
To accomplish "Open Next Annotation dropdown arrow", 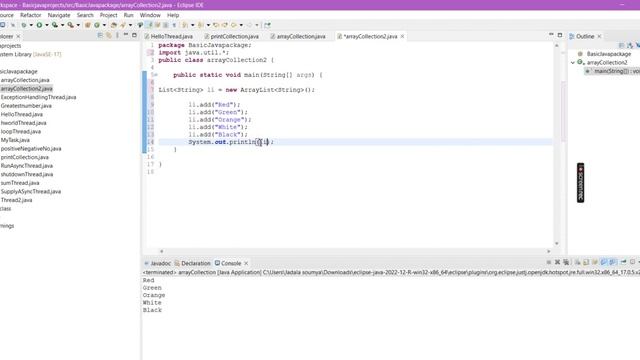I will click(193, 25).
